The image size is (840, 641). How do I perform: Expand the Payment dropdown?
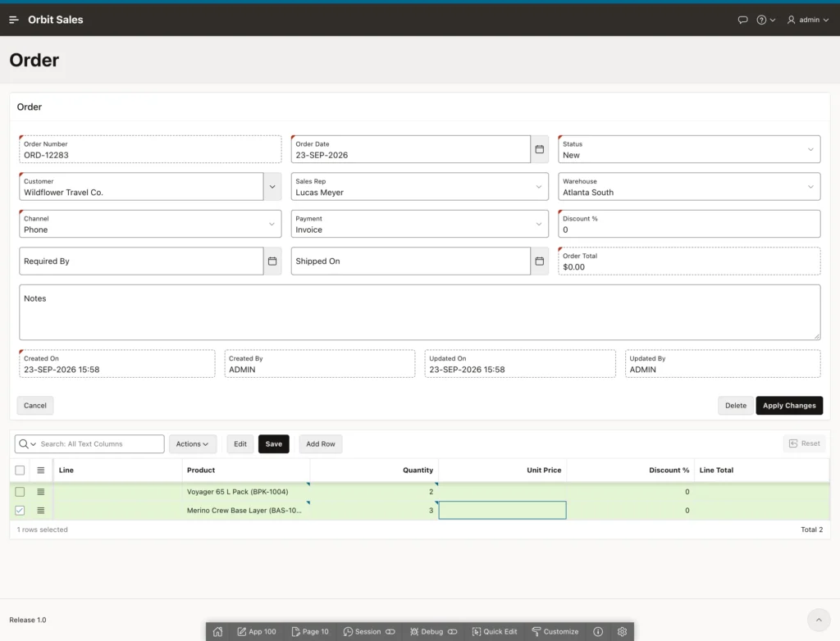pyautogui.click(x=538, y=224)
